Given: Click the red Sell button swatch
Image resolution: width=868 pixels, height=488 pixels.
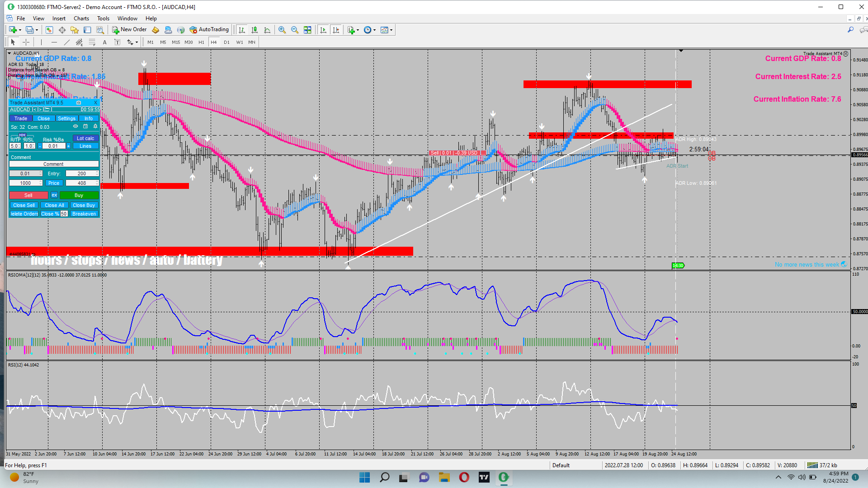Looking at the screenshot, I should [x=28, y=195].
